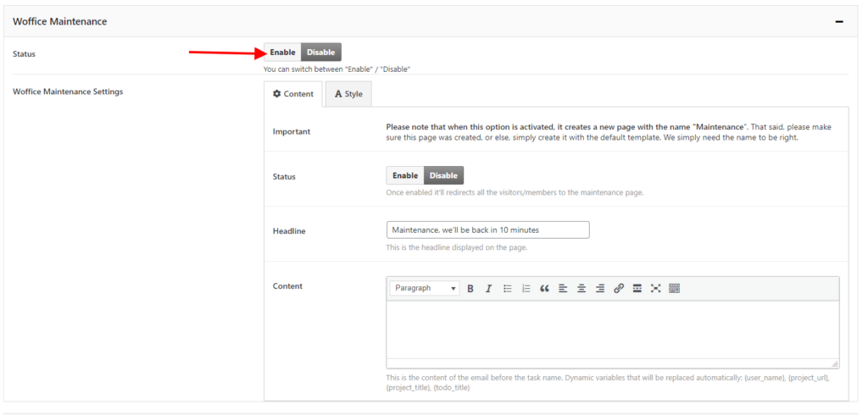Disable the top Woffice Maintenance status
The height and width of the screenshot is (415, 868).
[x=321, y=53]
